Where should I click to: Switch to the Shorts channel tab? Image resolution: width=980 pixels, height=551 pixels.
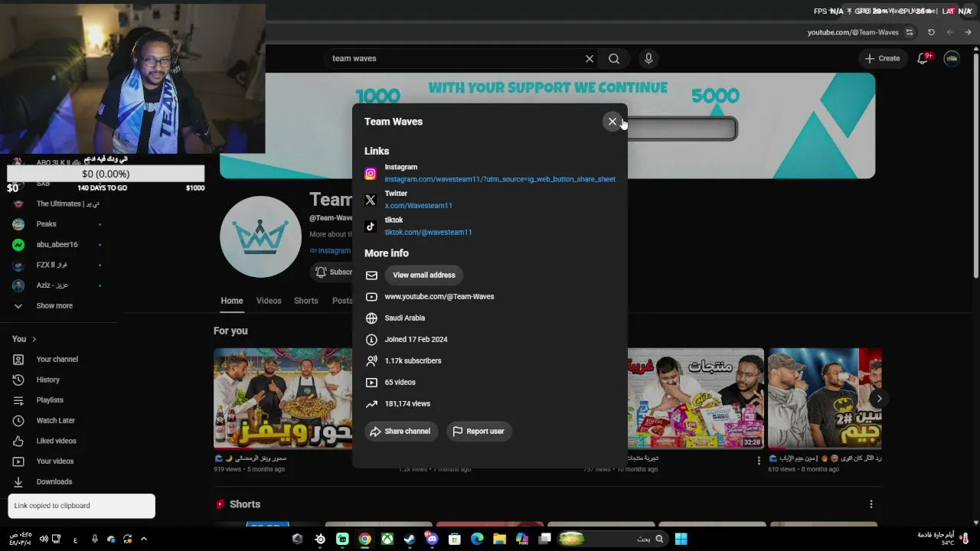[306, 301]
